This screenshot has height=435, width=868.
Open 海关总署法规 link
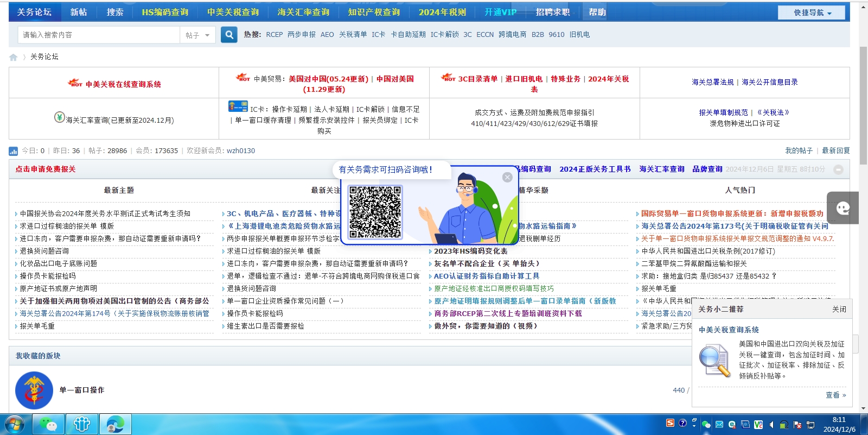click(x=712, y=82)
